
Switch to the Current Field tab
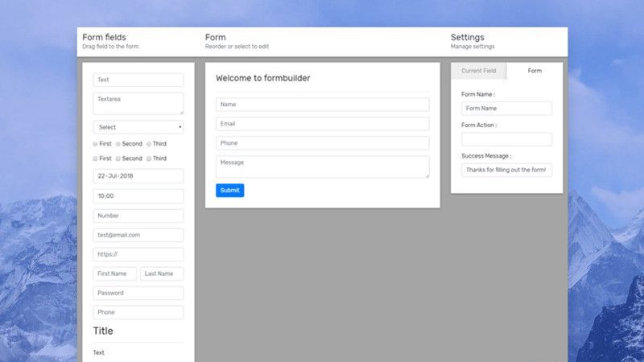coord(478,71)
